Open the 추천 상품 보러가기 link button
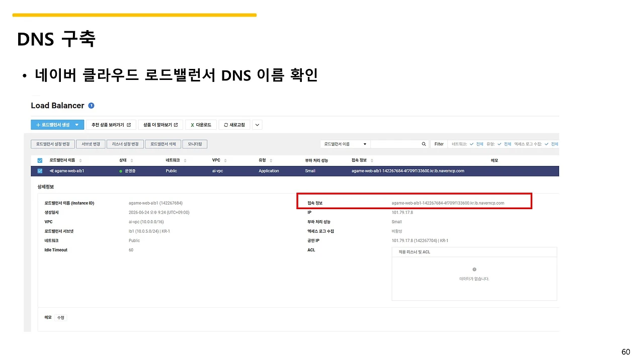Image resolution: width=644 pixels, height=362 pixels. pyautogui.click(x=111, y=125)
